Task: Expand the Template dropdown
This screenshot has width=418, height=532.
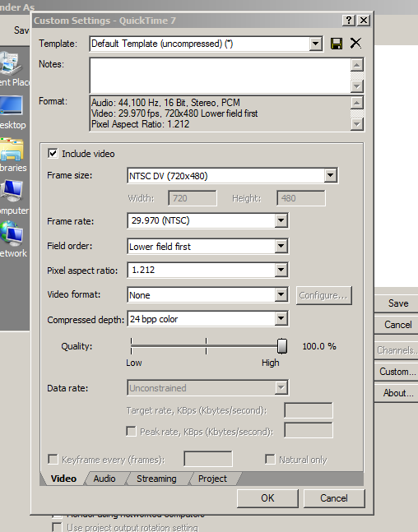Action: tap(315, 44)
